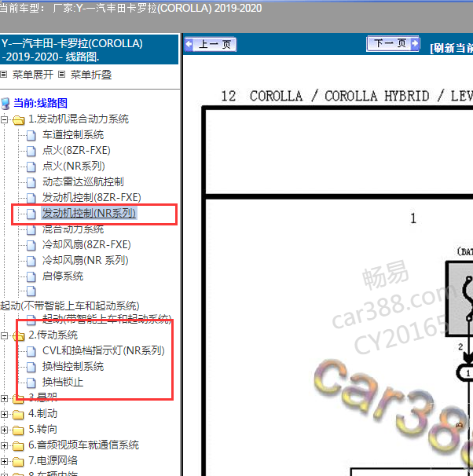
Task: Click page icon beside 发动机控制(8ZR-FXE)
Action: pos(31,198)
